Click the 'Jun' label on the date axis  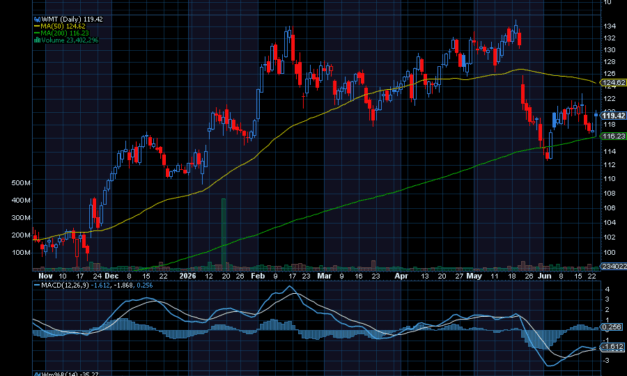[x=545, y=276]
